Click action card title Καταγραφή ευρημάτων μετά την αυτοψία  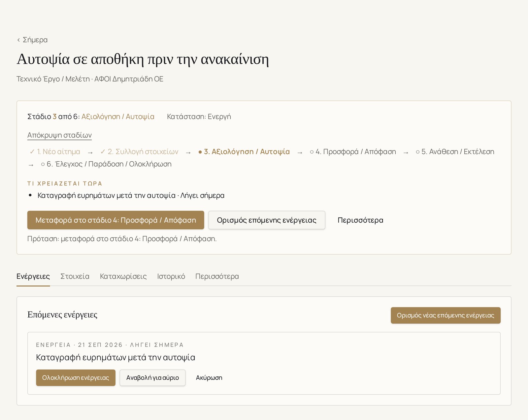[x=115, y=358]
